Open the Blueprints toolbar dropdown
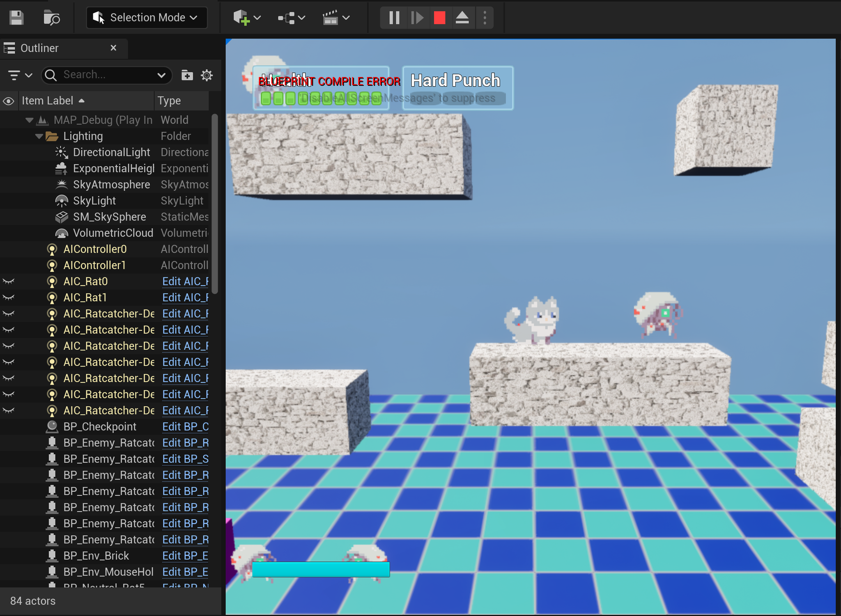841x616 pixels. [x=291, y=18]
